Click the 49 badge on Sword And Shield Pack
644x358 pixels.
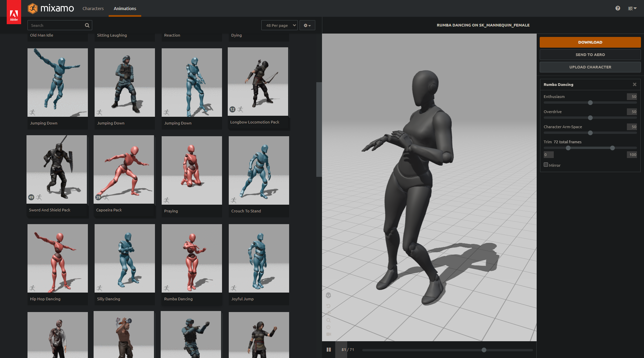[x=31, y=197]
